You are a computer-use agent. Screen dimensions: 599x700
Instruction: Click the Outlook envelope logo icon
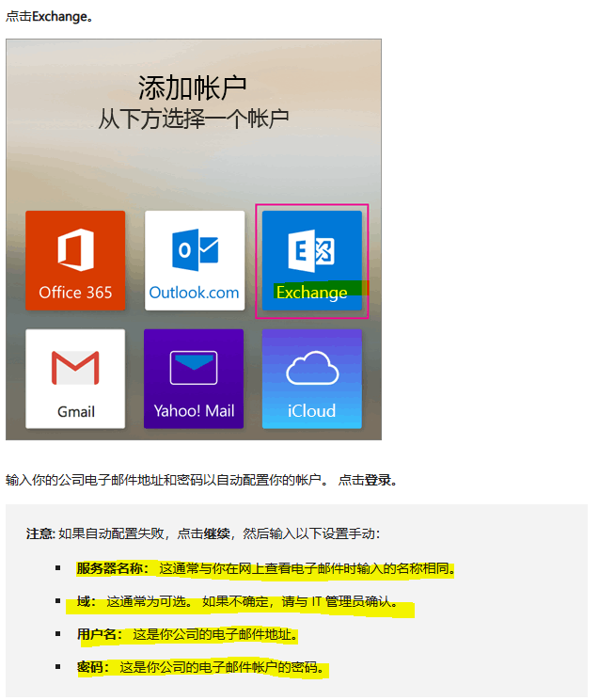point(195,249)
